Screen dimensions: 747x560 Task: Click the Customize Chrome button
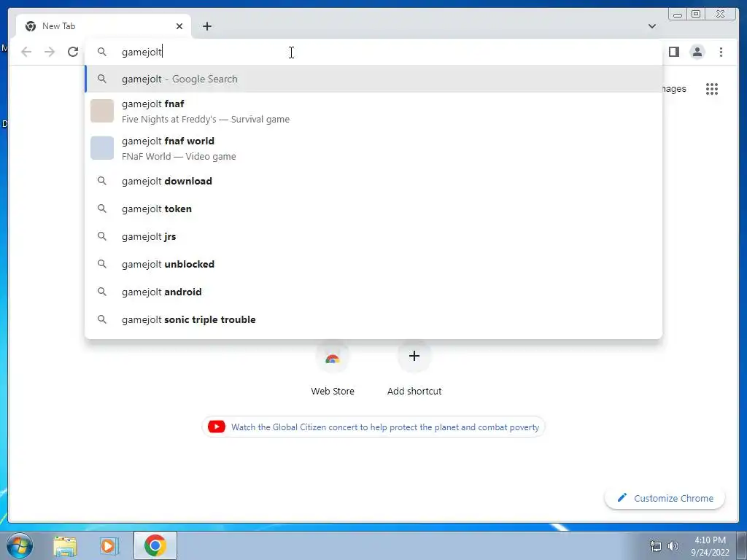(x=665, y=498)
